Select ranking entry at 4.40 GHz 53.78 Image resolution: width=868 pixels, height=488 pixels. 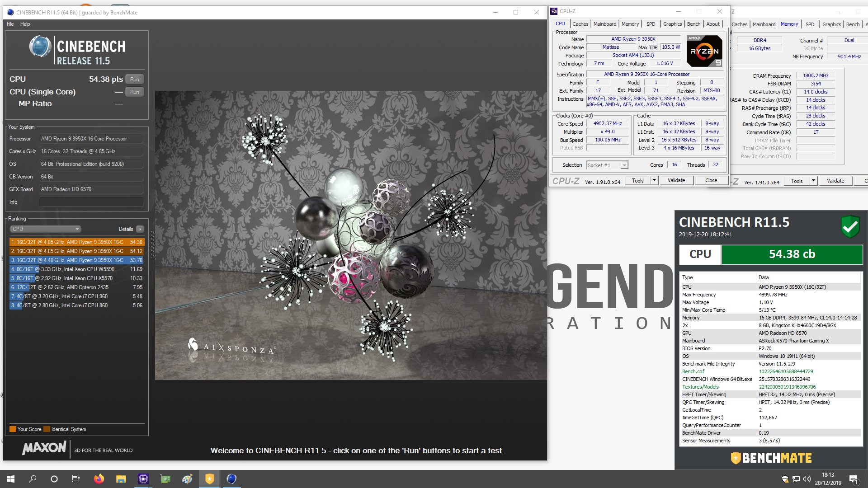click(76, 260)
